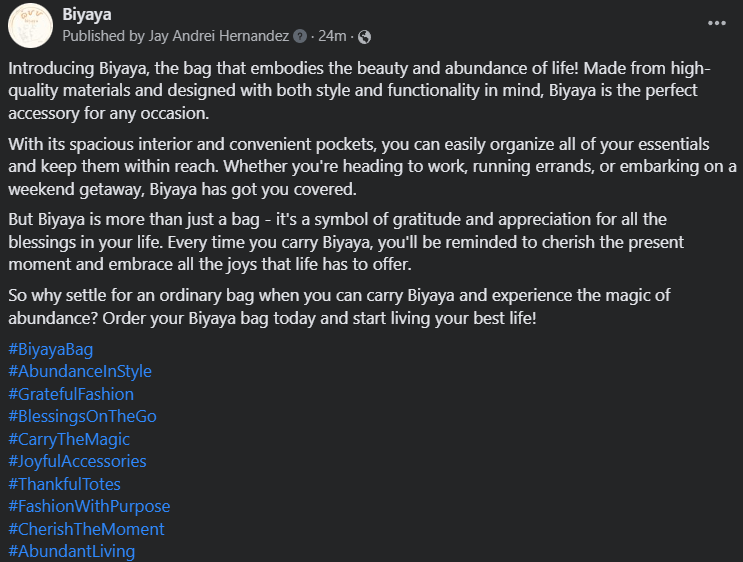Viewport: 743px width, 562px height.
Task: Click the #CarryTheMagic hashtag
Action: point(69,439)
